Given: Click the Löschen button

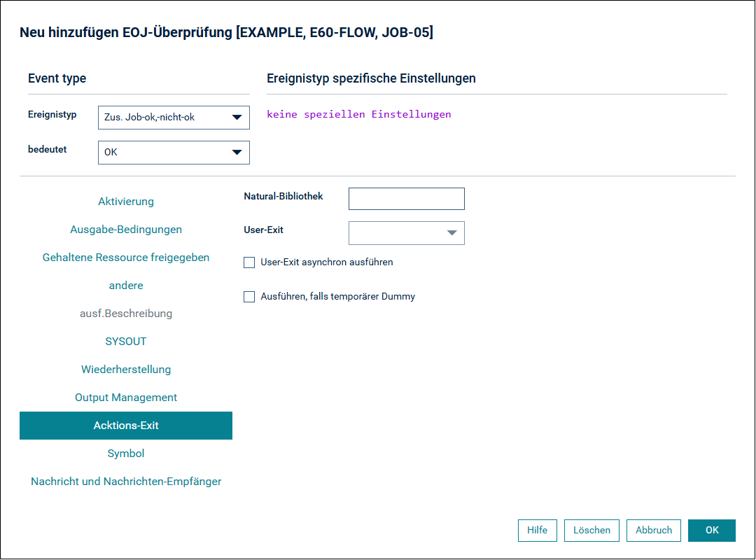Looking at the screenshot, I should (x=591, y=530).
